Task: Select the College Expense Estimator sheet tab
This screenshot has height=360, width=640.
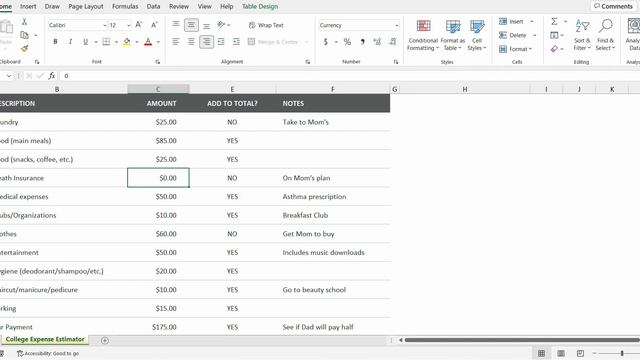Action: 45,339
